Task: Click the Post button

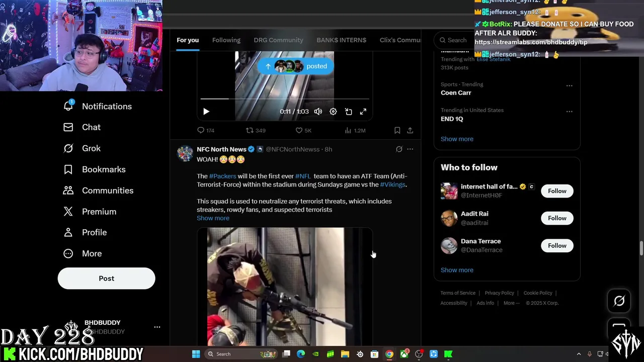Action: tap(106, 279)
